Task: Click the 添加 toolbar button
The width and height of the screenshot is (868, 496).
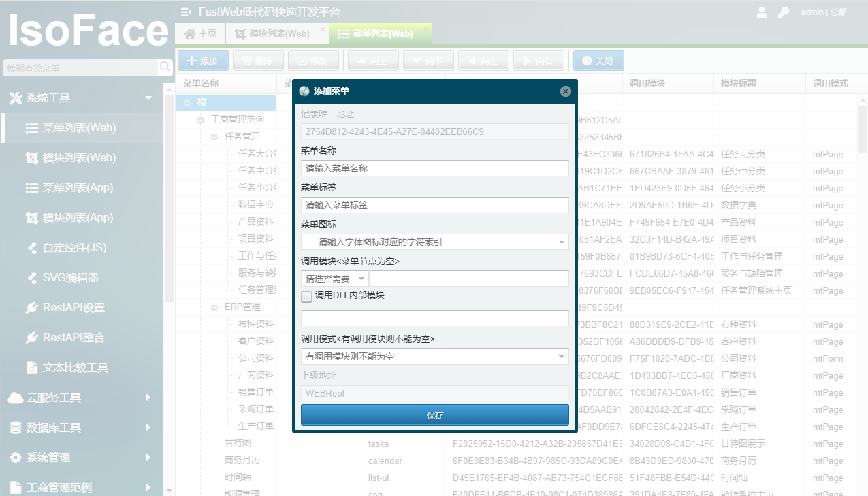Action: pos(202,61)
